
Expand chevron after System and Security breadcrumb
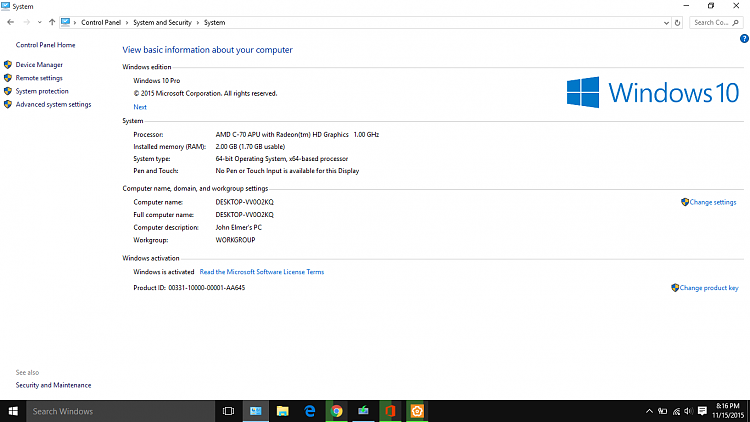[x=198, y=22]
